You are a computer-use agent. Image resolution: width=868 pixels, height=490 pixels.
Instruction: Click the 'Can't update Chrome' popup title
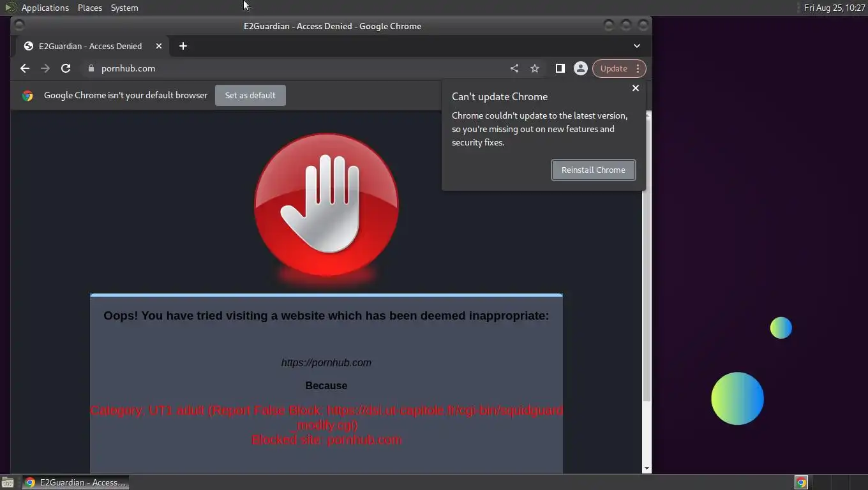pos(500,96)
